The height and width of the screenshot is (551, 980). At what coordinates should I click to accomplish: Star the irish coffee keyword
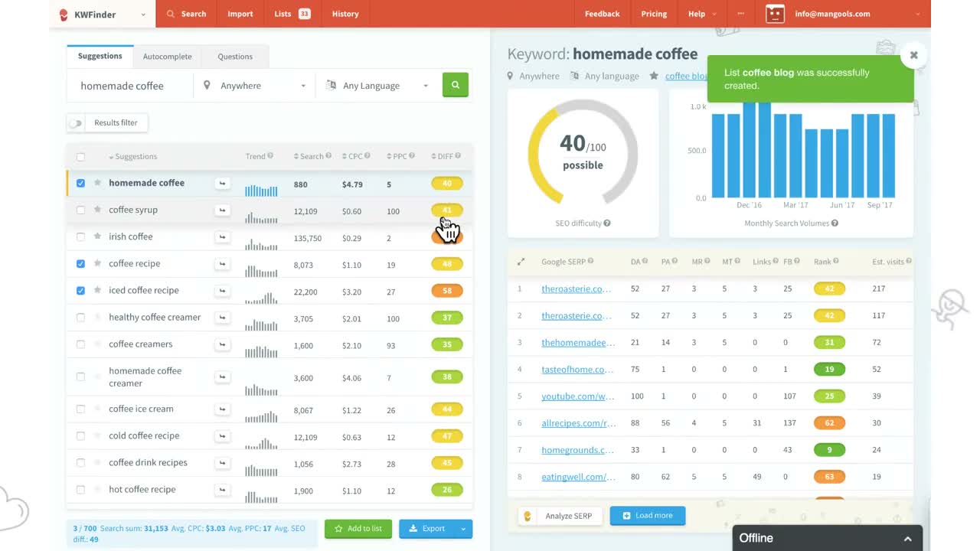(97, 236)
